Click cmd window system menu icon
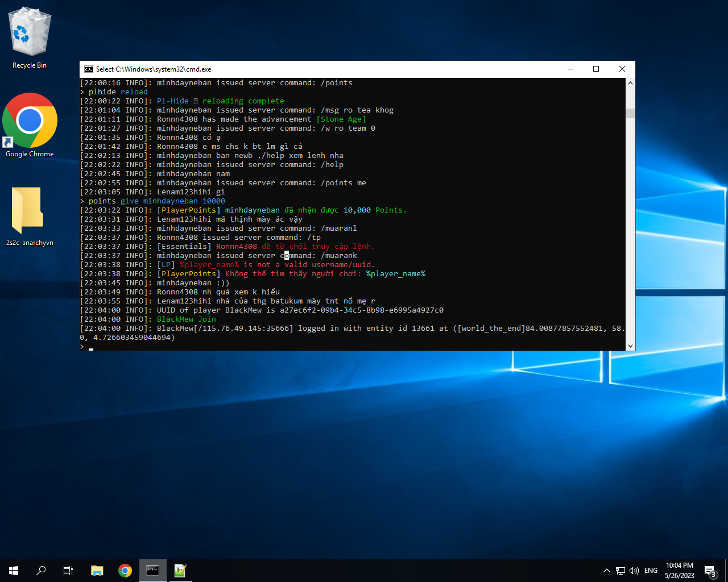The width and height of the screenshot is (728, 582). [x=89, y=69]
